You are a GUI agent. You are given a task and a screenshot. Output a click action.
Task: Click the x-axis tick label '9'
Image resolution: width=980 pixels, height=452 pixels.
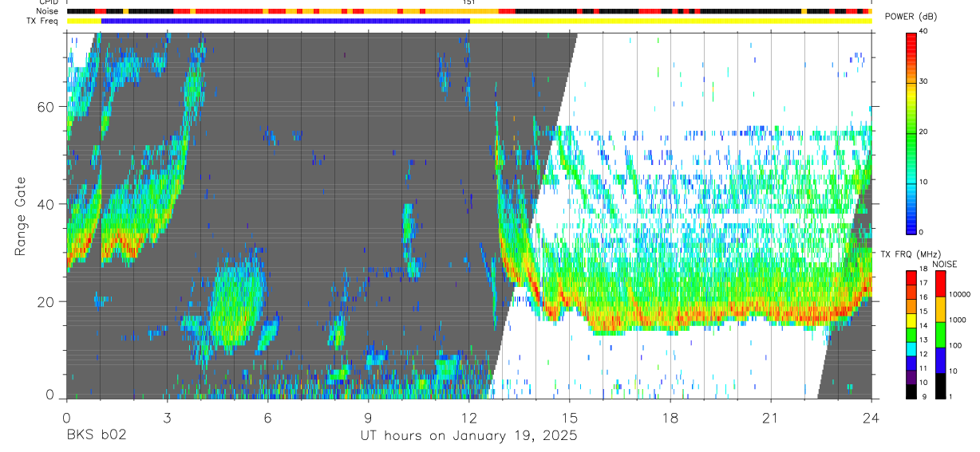368,418
